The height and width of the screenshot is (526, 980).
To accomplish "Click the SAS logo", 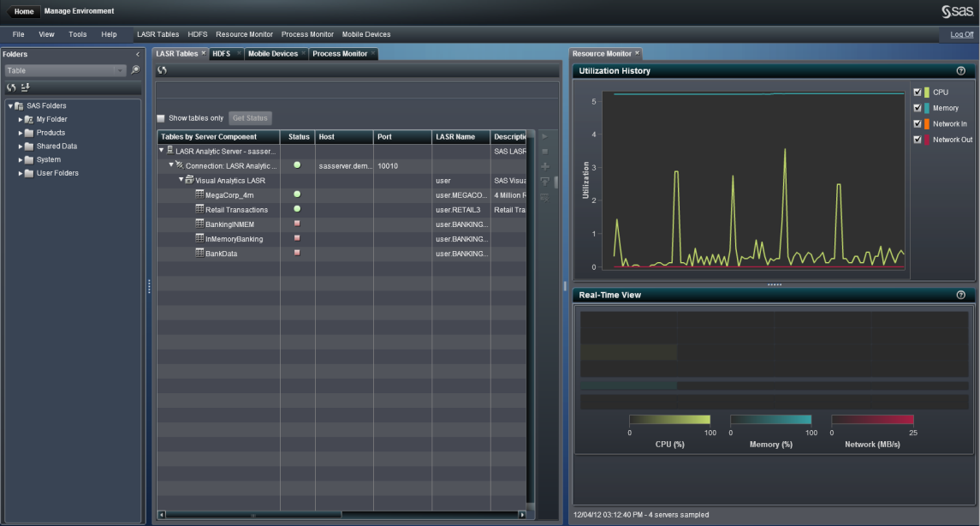I will (x=957, y=11).
